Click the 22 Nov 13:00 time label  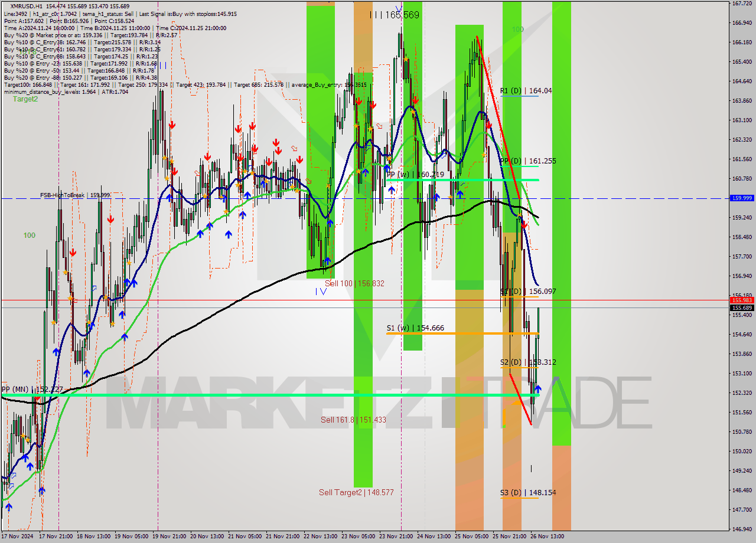coord(320,537)
